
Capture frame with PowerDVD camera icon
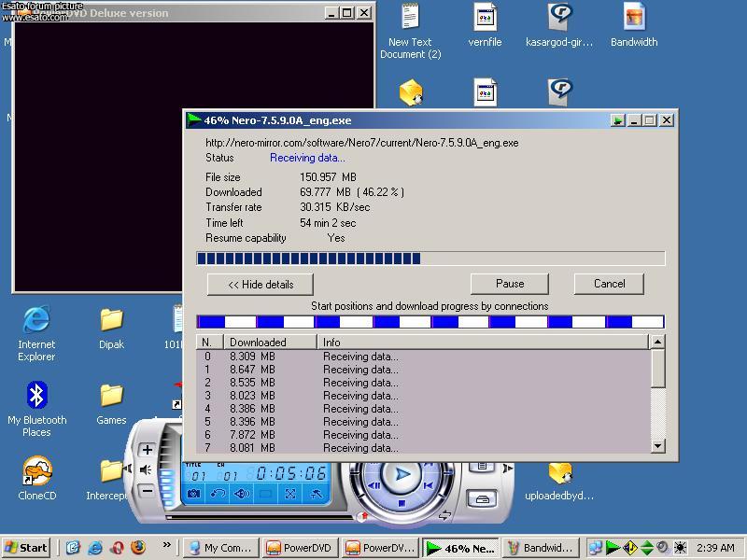(x=194, y=494)
